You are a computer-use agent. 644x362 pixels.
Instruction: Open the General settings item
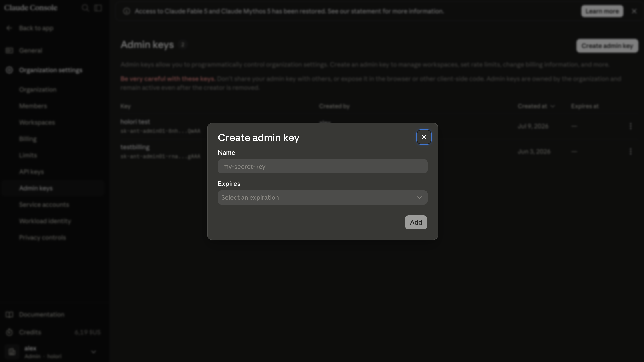click(31, 50)
